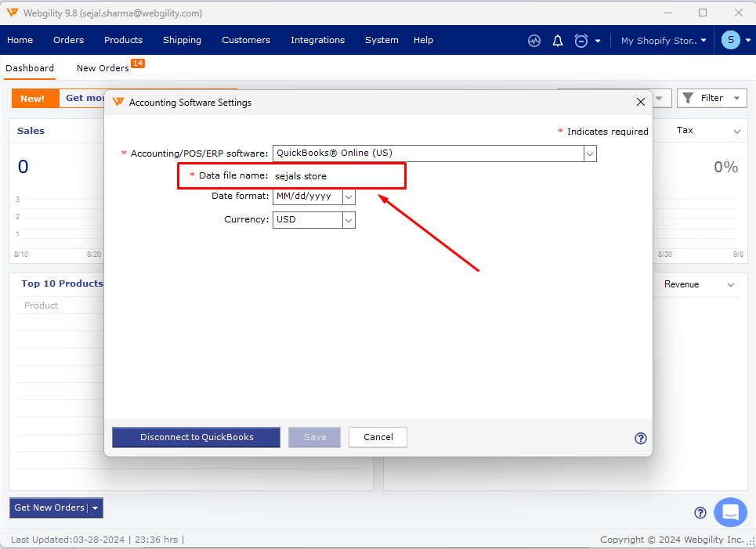The width and height of the screenshot is (756, 549).
Task: Open the Home menu
Action: pyautogui.click(x=20, y=40)
